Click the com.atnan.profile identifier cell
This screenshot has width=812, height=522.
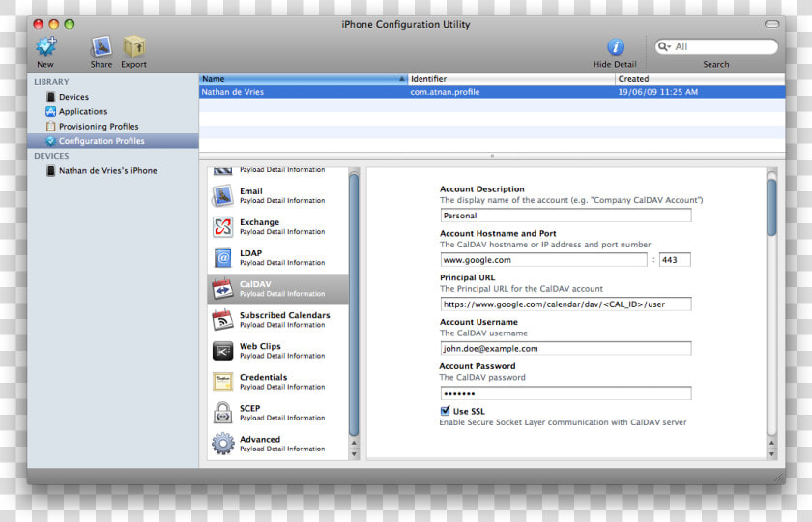(x=445, y=92)
